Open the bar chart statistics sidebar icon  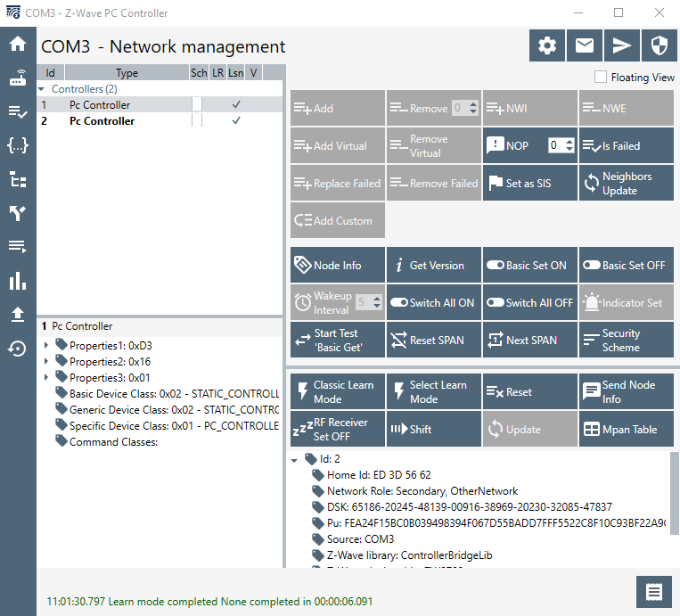coord(18,281)
